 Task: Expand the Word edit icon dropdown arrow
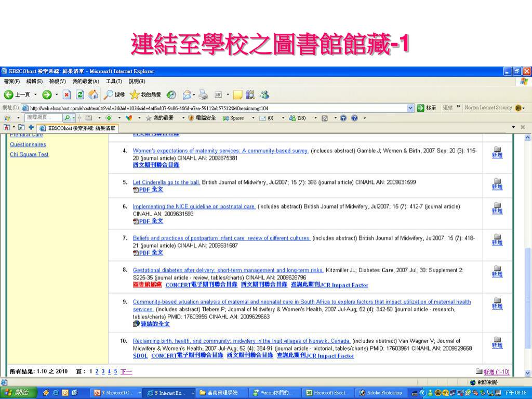[228, 95]
